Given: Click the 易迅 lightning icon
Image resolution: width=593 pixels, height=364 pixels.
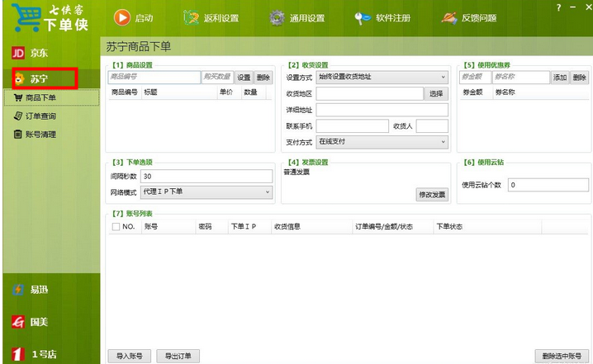Looking at the screenshot, I should pyautogui.click(x=18, y=290).
